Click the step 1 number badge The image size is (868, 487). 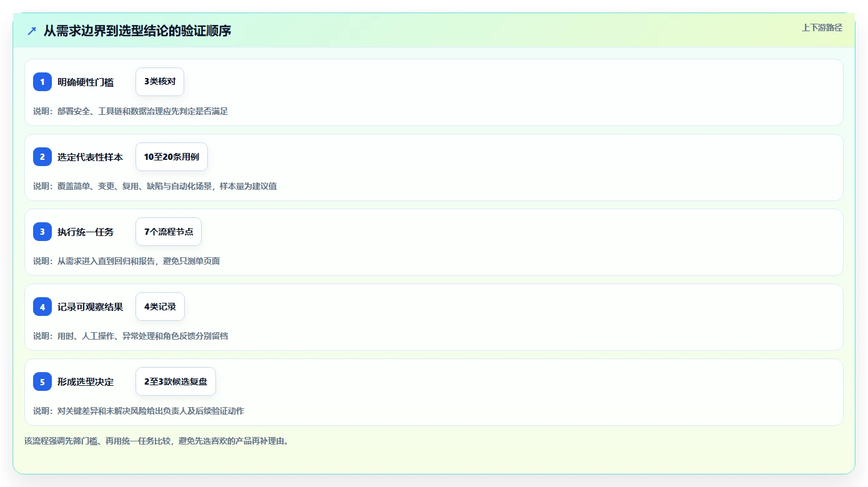click(42, 82)
